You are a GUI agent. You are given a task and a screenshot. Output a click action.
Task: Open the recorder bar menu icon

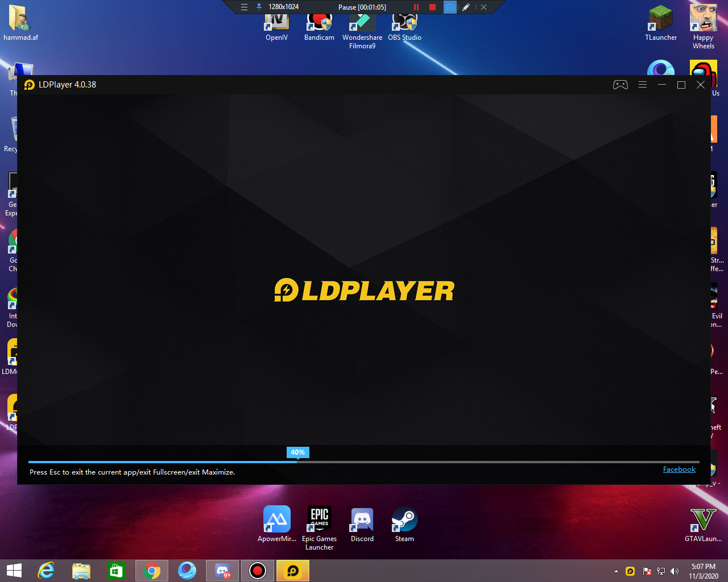[244, 7]
